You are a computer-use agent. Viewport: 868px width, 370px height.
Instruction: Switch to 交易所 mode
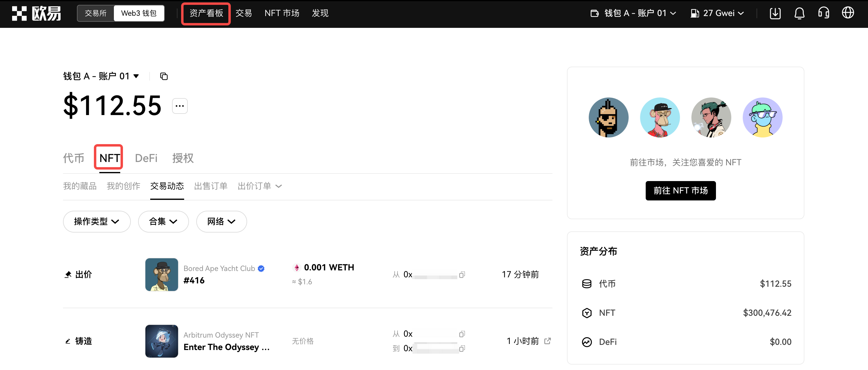tap(95, 14)
